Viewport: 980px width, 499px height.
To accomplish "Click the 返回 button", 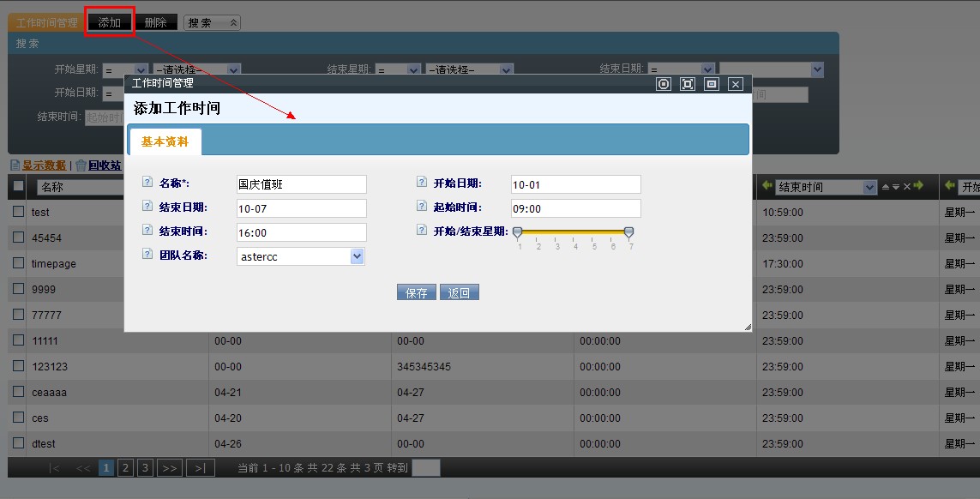I will click(x=460, y=292).
